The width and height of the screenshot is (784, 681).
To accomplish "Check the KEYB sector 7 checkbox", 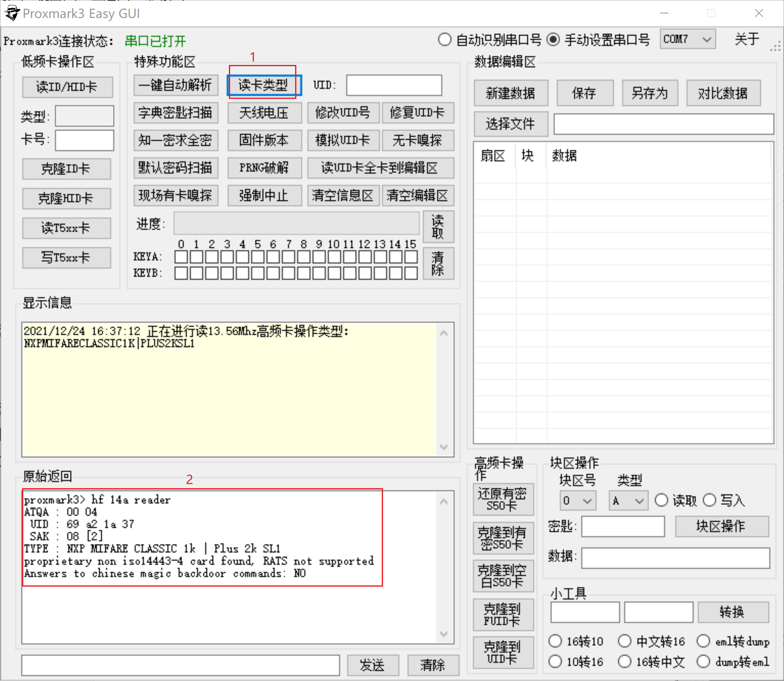I will coord(288,273).
